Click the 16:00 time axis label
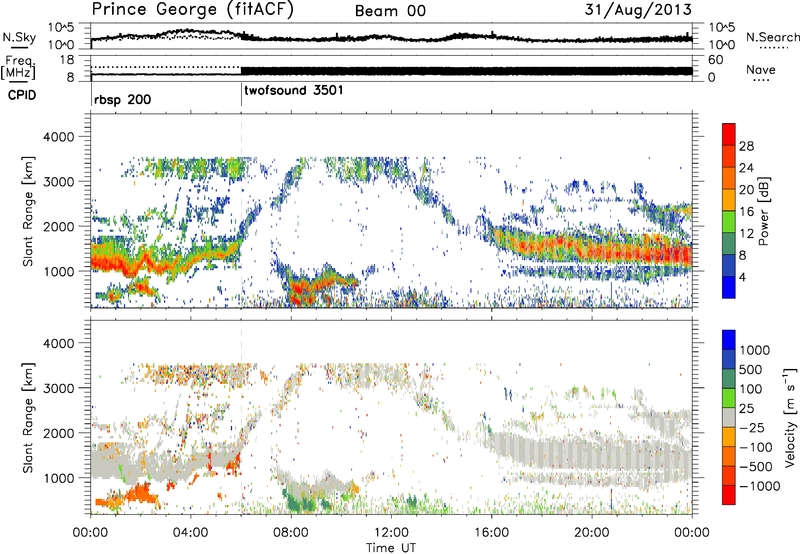Viewport: 800px width, 554px height. click(x=491, y=533)
